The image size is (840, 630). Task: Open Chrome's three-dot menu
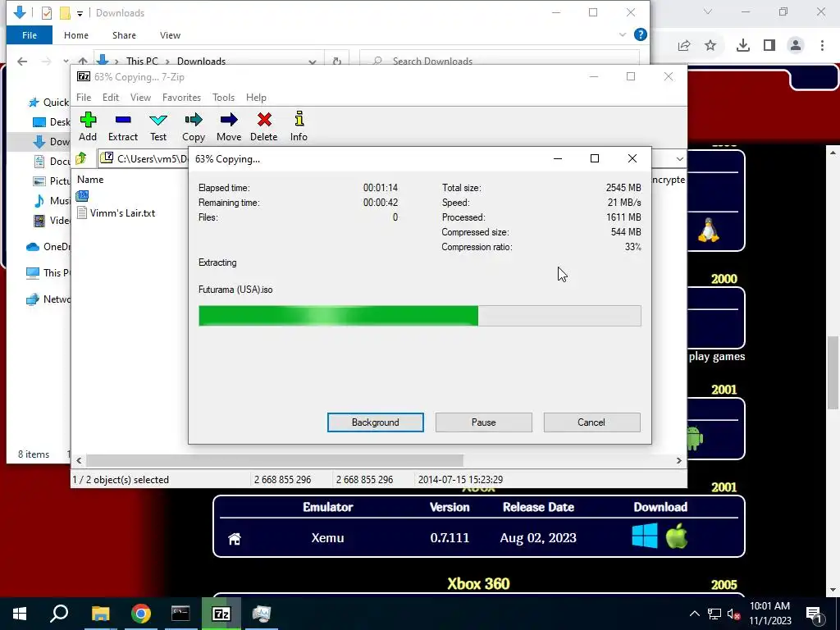(822, 46)
